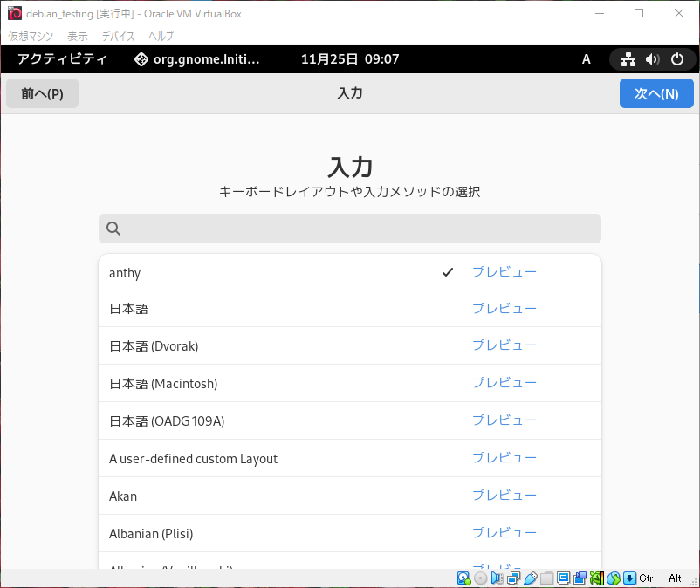This screenshot has width=700, height=588.
Task: Show プレビュー for 日本語 (Dvorak)
Action: coord(504,345)
